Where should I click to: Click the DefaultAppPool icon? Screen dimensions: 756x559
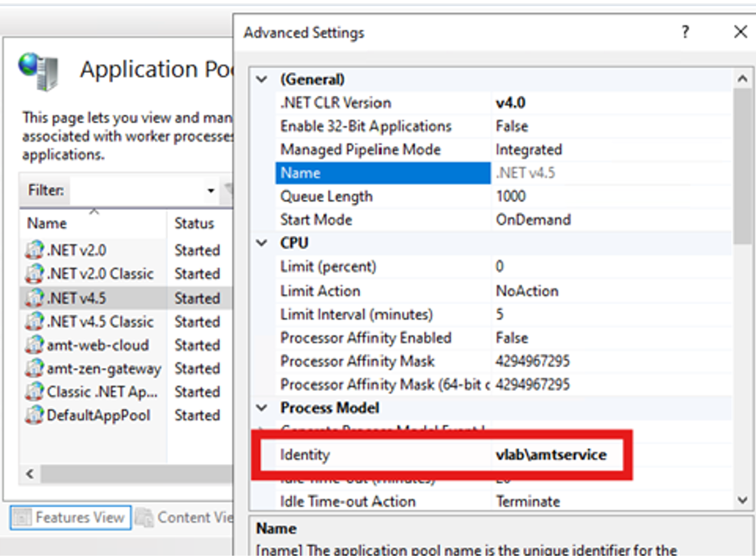click(34, 416)
